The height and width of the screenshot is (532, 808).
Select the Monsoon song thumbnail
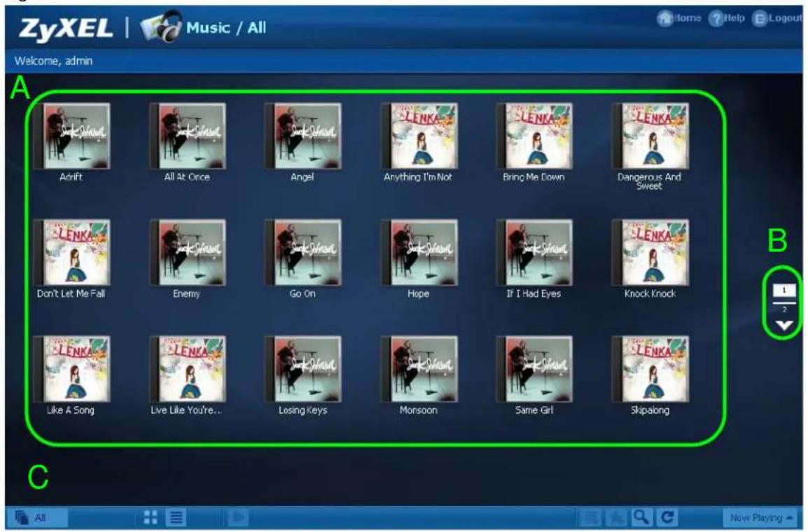coord(419,370)
